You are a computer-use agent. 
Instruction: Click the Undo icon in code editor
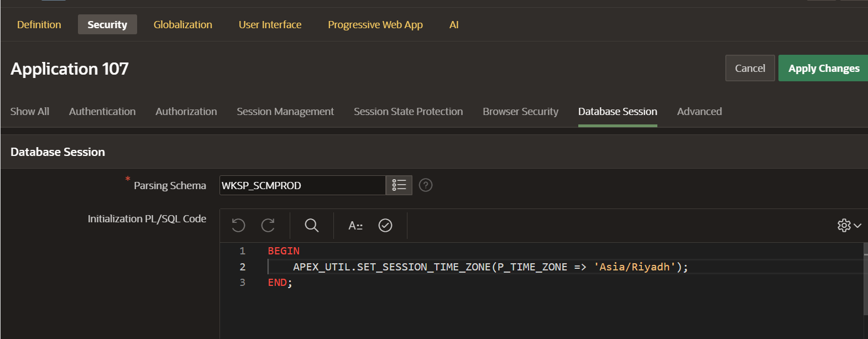(x=238, y=225)
